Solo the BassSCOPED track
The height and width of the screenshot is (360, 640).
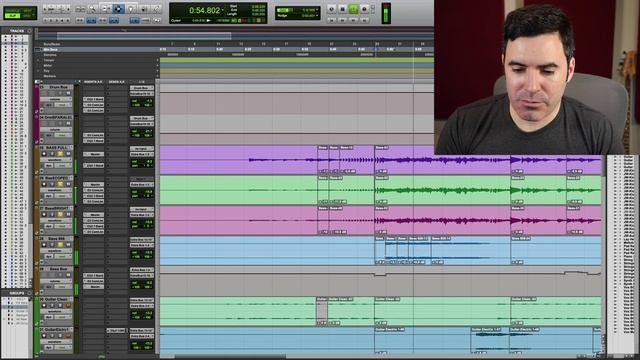point(60,184)
